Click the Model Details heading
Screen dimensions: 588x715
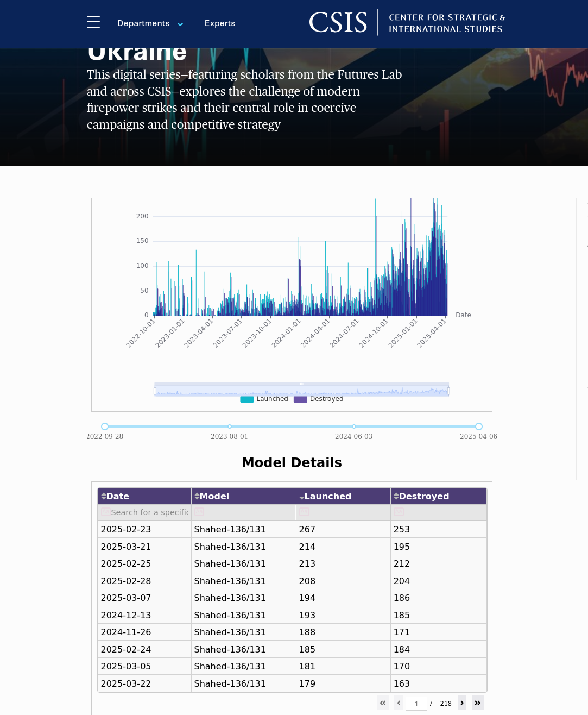coord(292,463)
